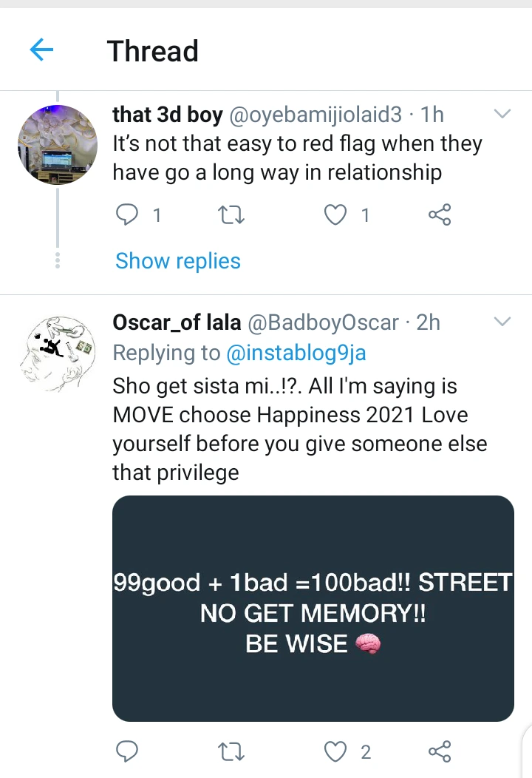Retweet Oscar_of lala's tweet
This screenshot has height=778, width=532.
pyautogui.click(x=232, y=752)
